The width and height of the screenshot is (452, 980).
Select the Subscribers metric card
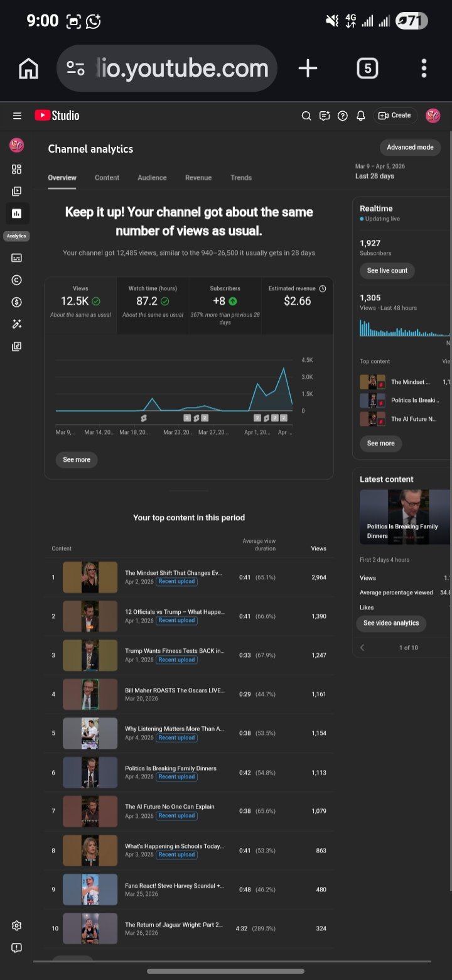(x=225, y=305)
